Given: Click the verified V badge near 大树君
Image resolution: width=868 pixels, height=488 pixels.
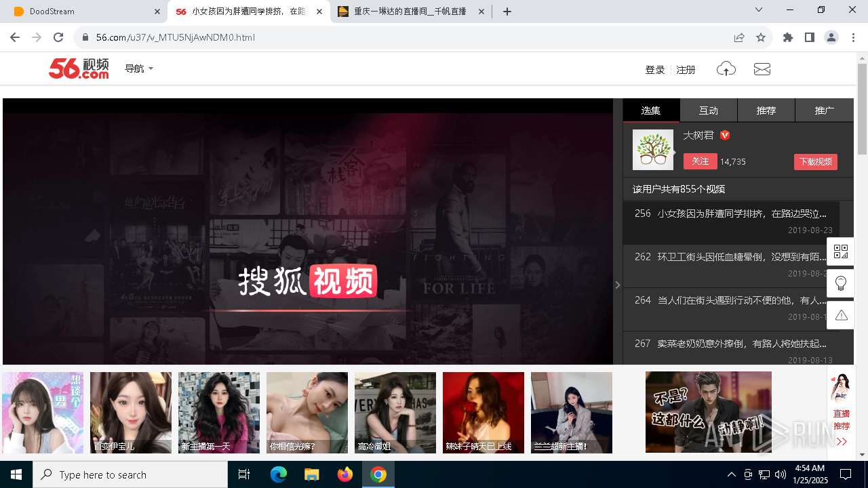Looking at the screenshot, I should (x=725, y=135).
